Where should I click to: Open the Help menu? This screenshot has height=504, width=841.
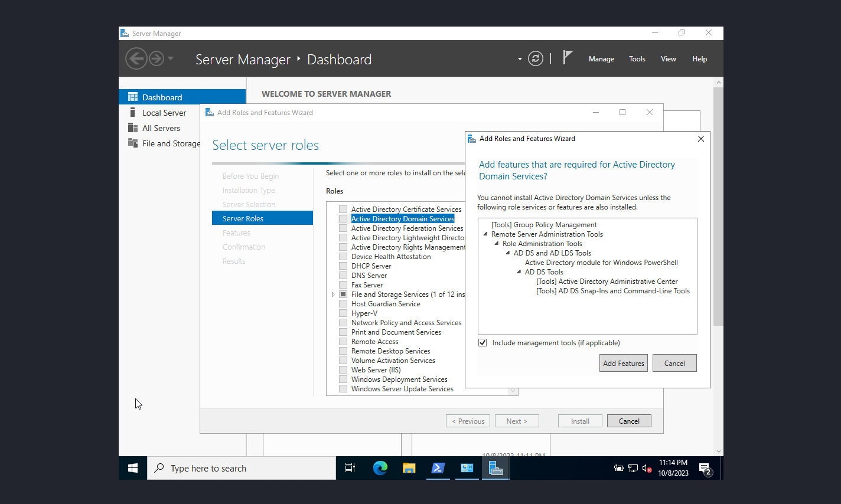coord(699,59)
